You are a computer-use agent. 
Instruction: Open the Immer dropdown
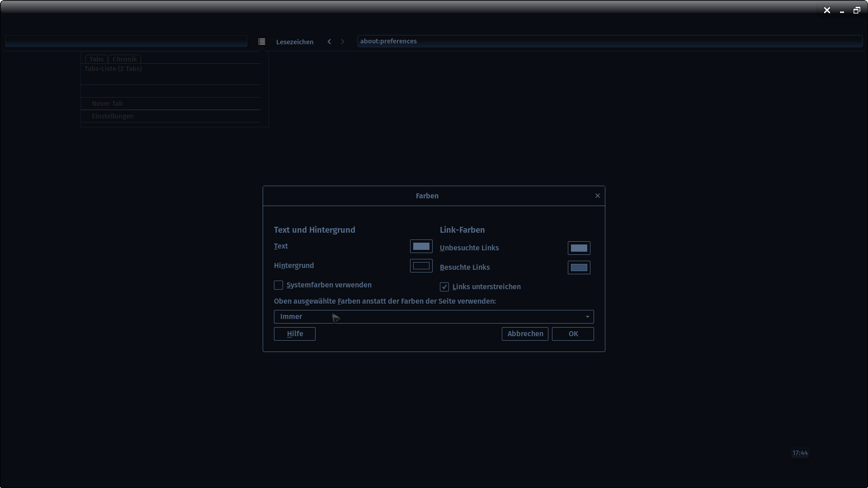click(433, 317)
